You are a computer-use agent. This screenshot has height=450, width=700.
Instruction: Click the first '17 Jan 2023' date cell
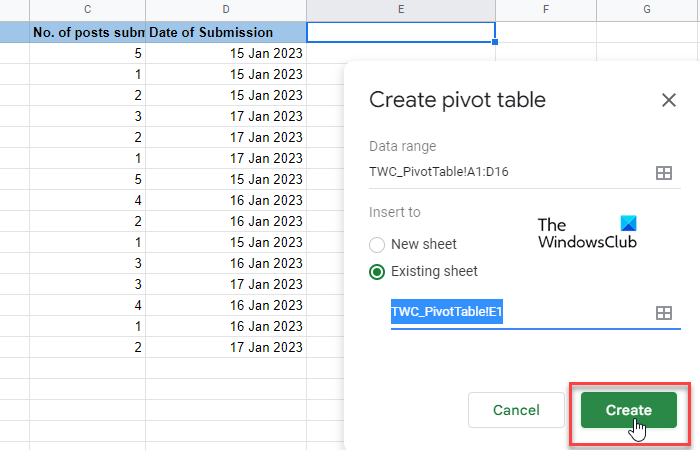point(226,116)
